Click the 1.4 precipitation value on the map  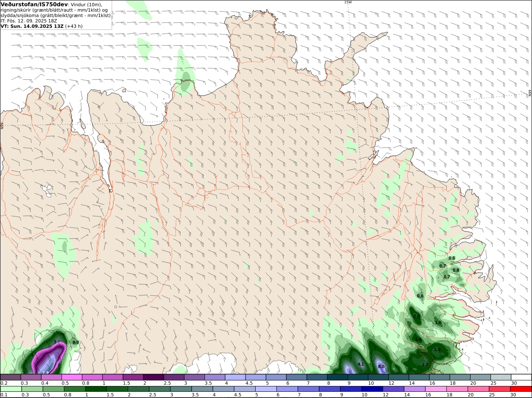click(x=418, y=339)
